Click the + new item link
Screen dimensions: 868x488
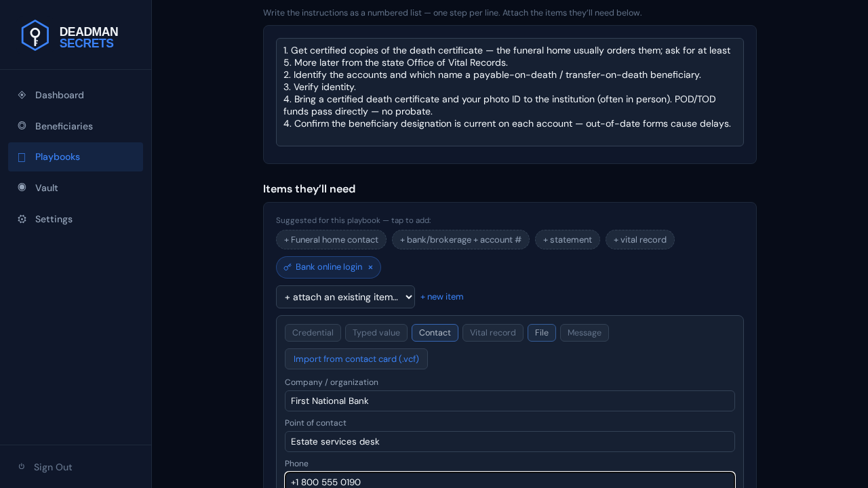pyautogui.click(x=442, y=297)
